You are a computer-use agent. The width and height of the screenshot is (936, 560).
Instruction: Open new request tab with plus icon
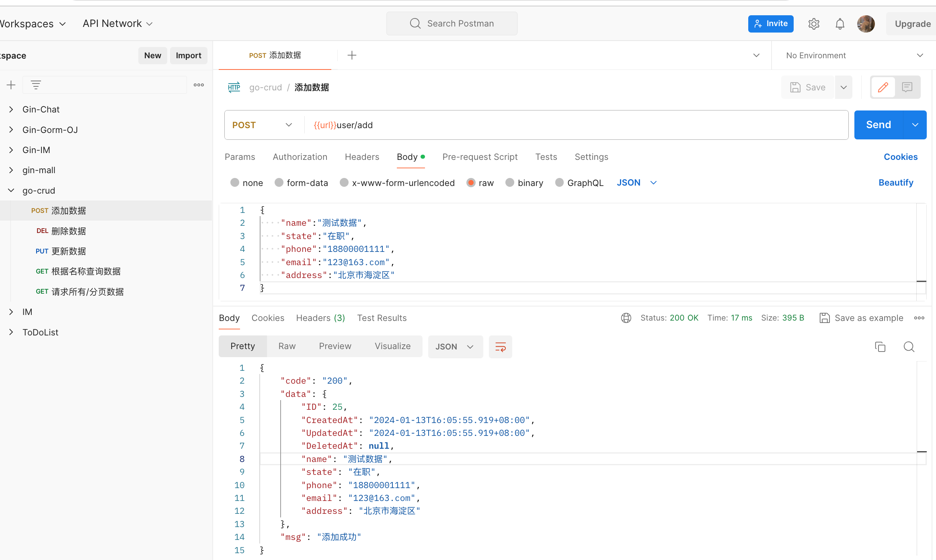[x=352, y=55]
